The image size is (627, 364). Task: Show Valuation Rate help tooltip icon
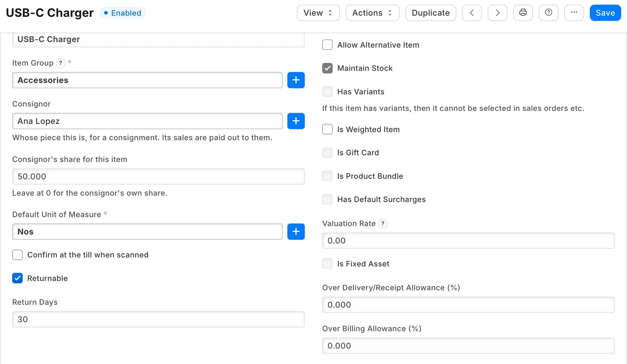(383, 223)
